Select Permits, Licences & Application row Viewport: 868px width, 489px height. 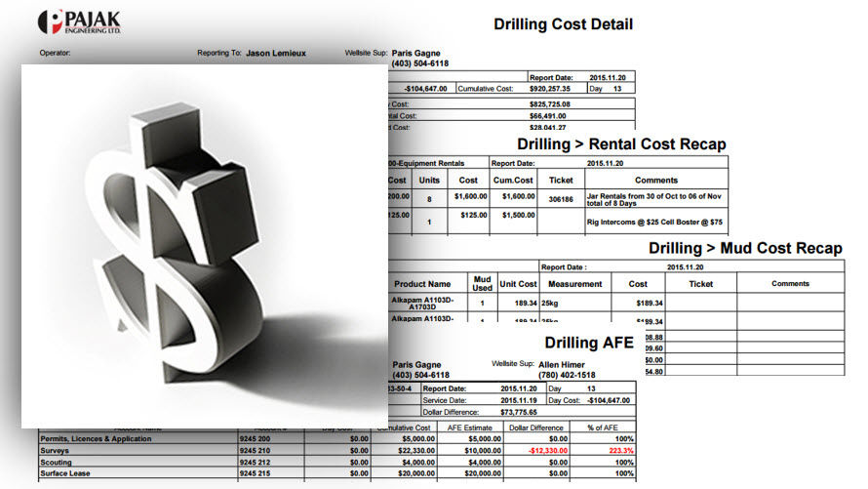click(96, 439)
